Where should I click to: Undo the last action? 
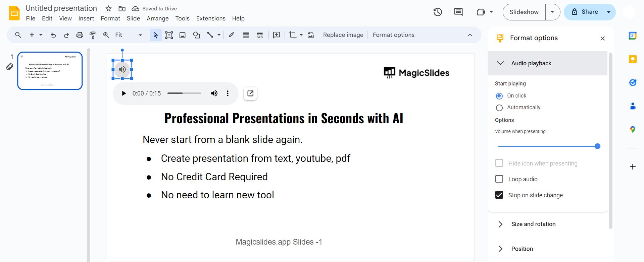(53, 35)
